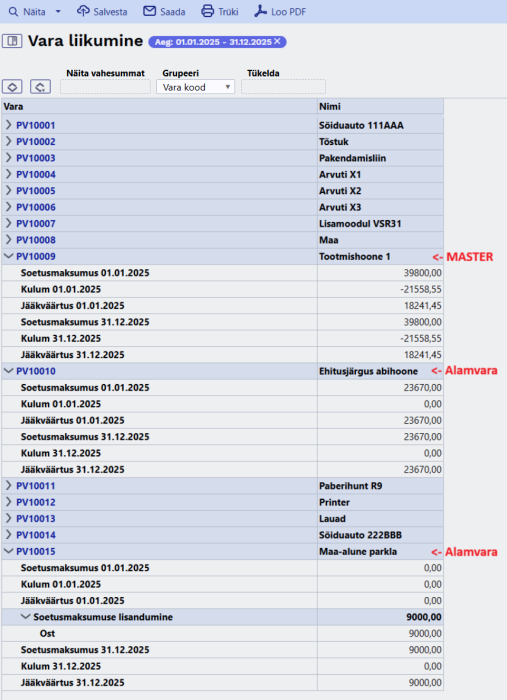Click the Sõiduauto 222BBB name cell
Viewport: 507px width, 700px height.
(x=380, y=535)
